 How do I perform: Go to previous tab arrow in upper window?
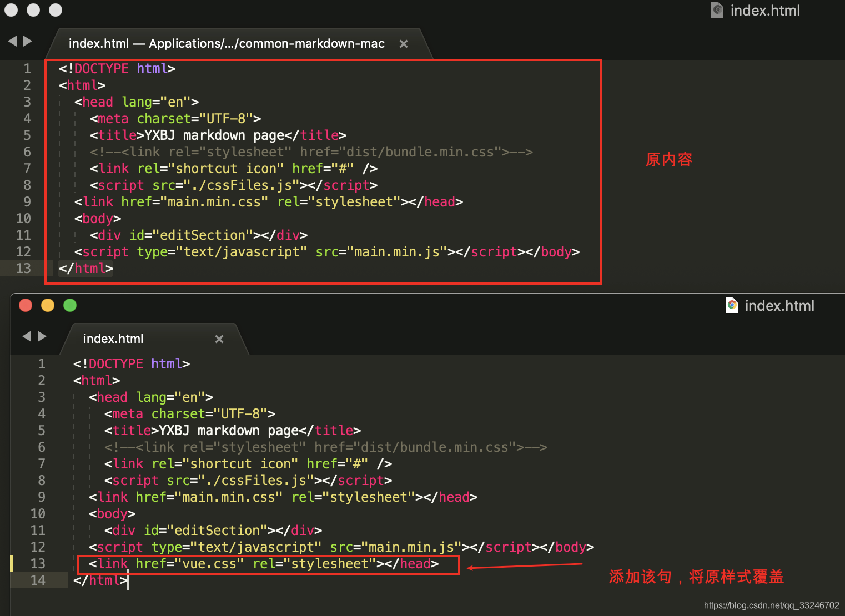12,41
